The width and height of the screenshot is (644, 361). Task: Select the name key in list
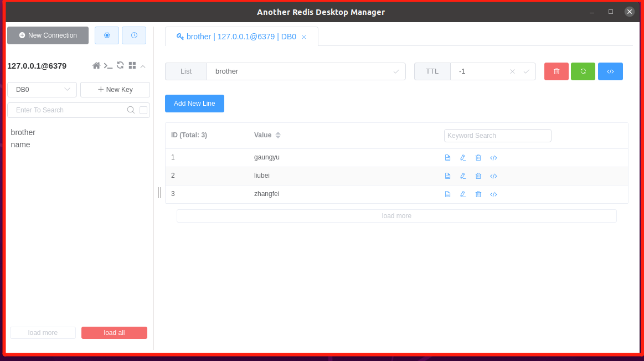20,145
